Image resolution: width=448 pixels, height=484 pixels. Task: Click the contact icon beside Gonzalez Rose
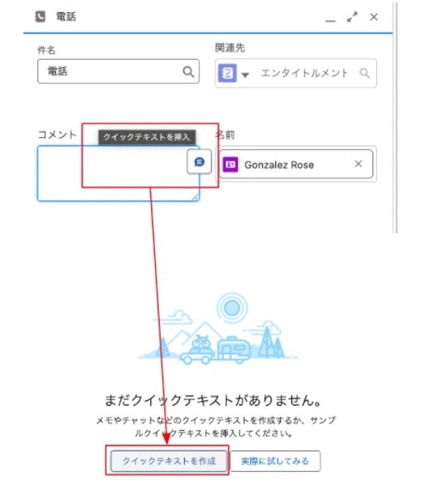tap(231, 165)
